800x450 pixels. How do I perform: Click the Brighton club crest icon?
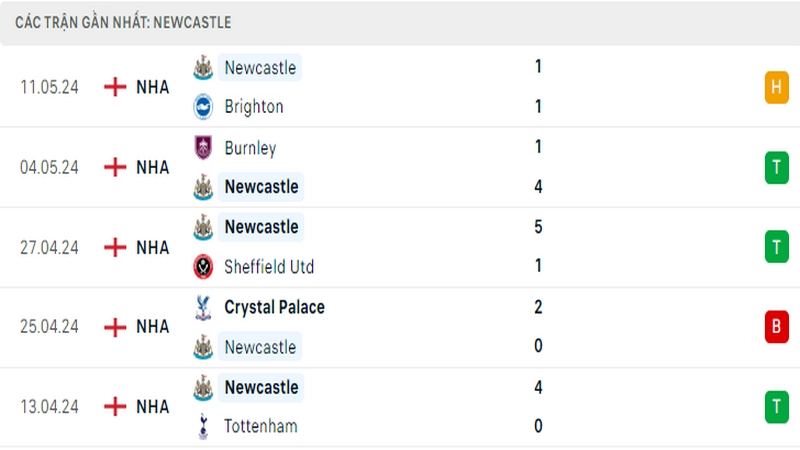[203, 107]
